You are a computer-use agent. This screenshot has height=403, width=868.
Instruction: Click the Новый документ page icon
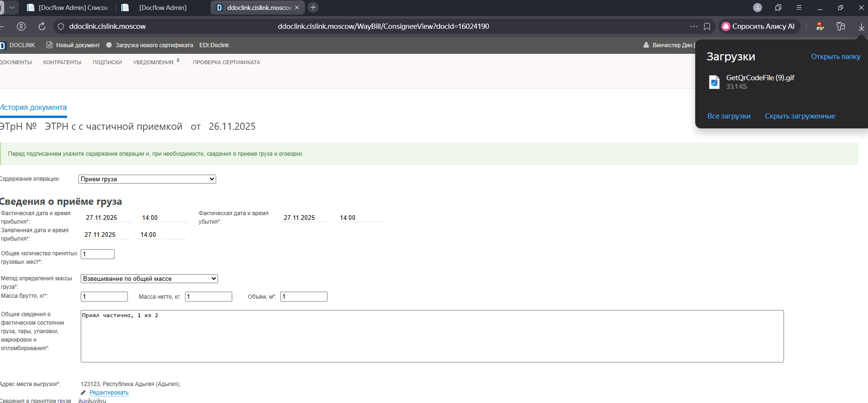(x=49, y=45)
